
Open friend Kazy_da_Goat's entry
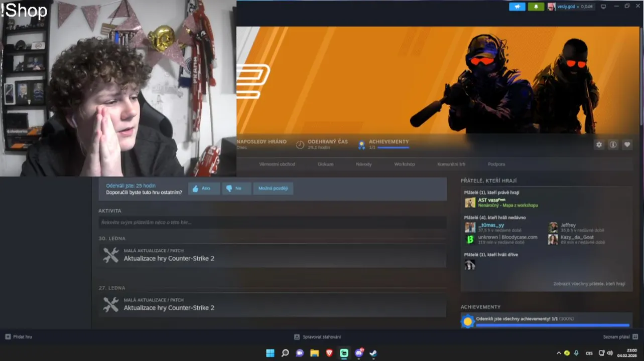(x=577, y=237)
